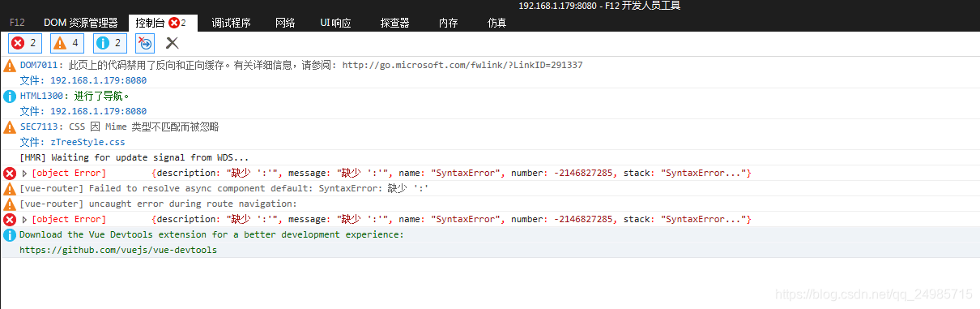The width and height of the screenshot is (980, 309).
Task: Select the Download the Vue Devtools message
Action: (211, 234)
